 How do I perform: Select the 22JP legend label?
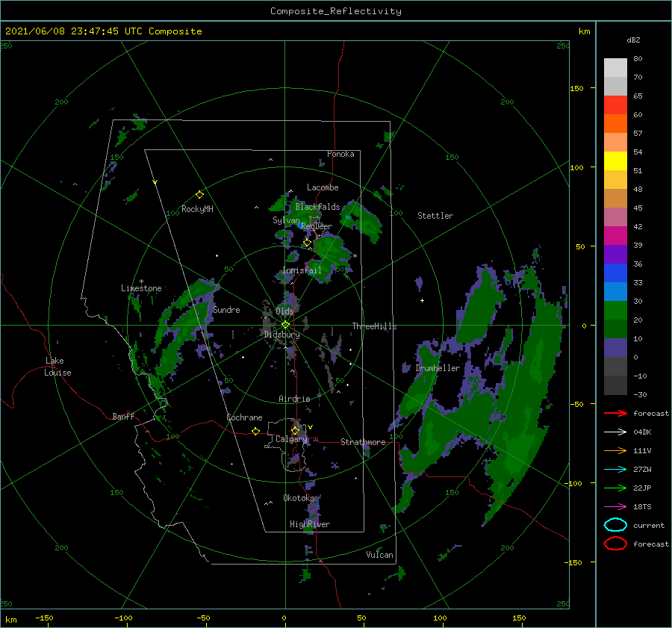[x=642, y=488]
